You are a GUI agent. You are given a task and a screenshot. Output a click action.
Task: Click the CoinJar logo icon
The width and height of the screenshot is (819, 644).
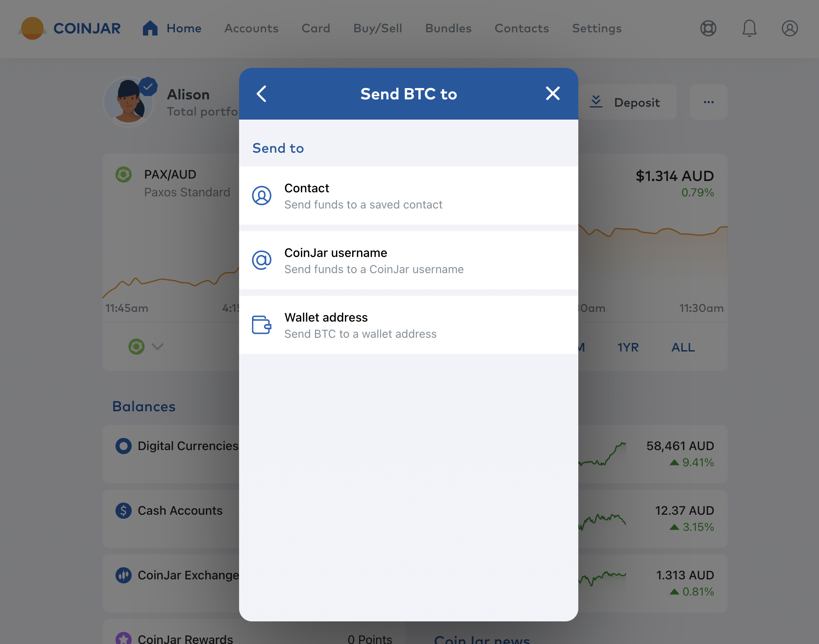(32, 28)
